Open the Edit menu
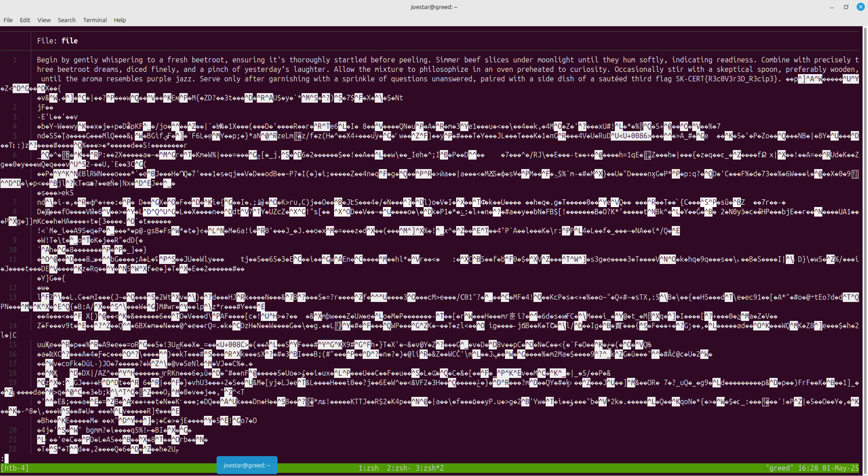 click(x=25, y=20)
